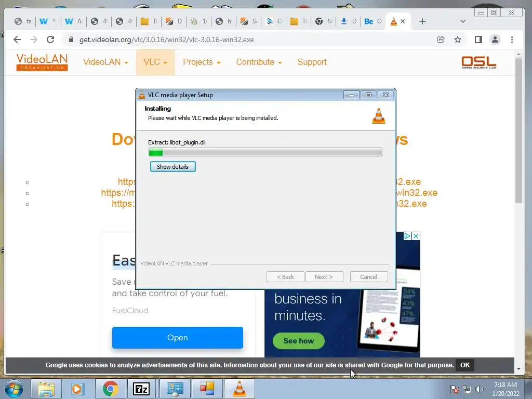Click the green See how ad button
Image resolution: width=532 pixels, height=399 pixels.
[x=299, y=341]
